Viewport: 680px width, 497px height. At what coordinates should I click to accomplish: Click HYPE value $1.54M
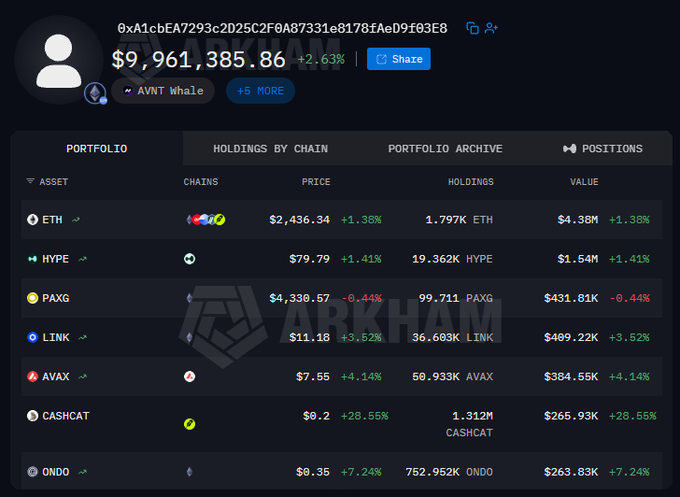point(578,259)
